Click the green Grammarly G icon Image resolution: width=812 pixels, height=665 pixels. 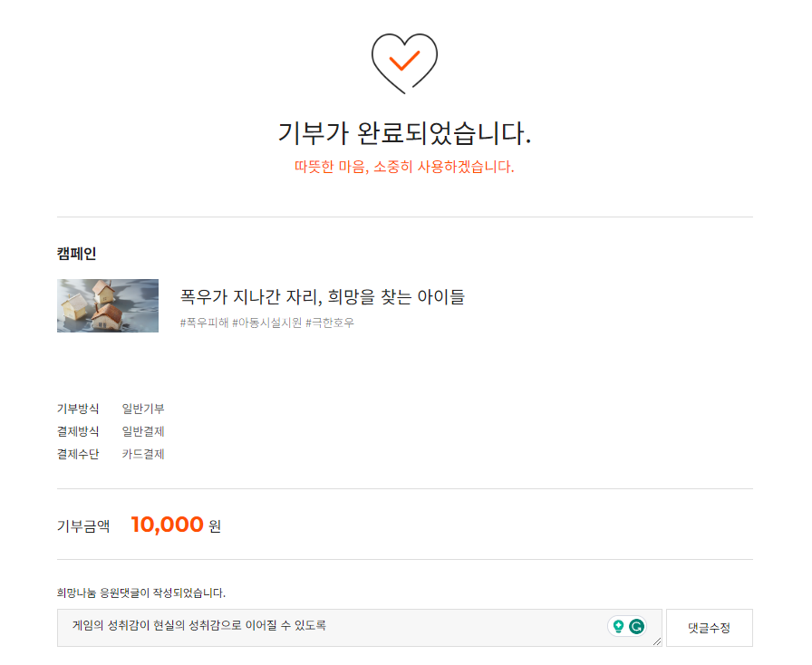637,626
